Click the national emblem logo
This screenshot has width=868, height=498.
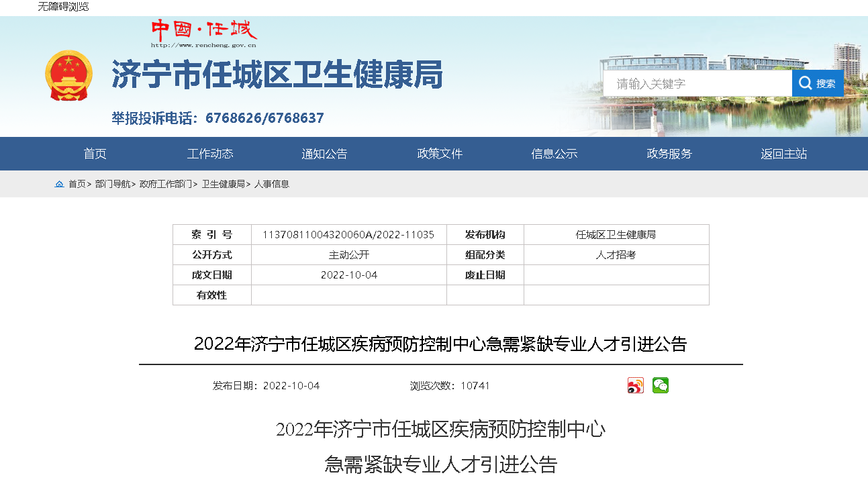[68, 75]
